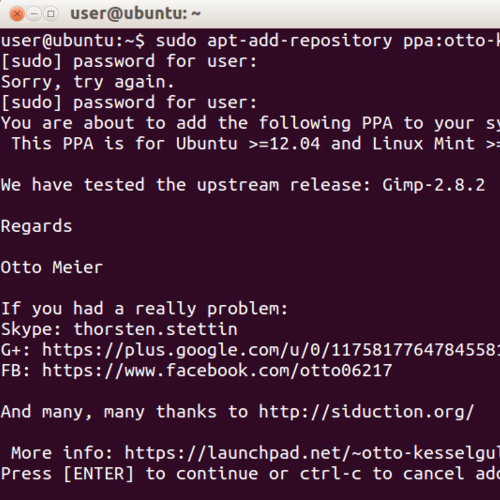Click the 'You are about to add' line
This screenshot has height=500, width=500.
(250, 124)
